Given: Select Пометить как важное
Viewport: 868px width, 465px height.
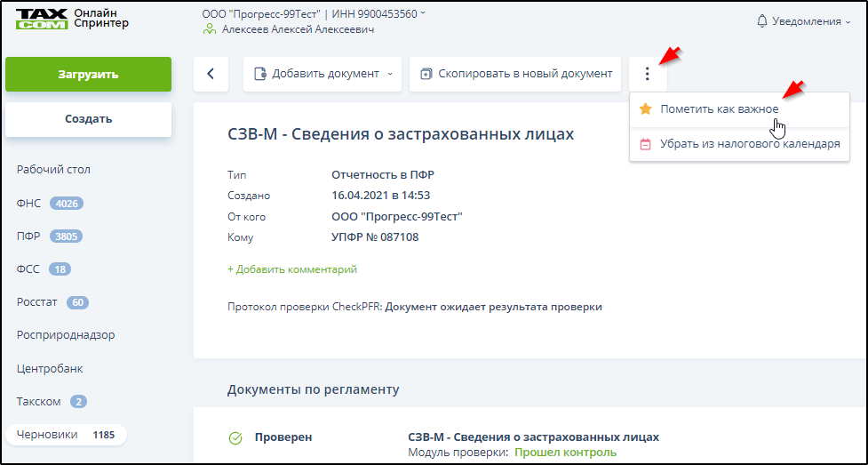Looking at the screenshot, I should coord(719,109).
